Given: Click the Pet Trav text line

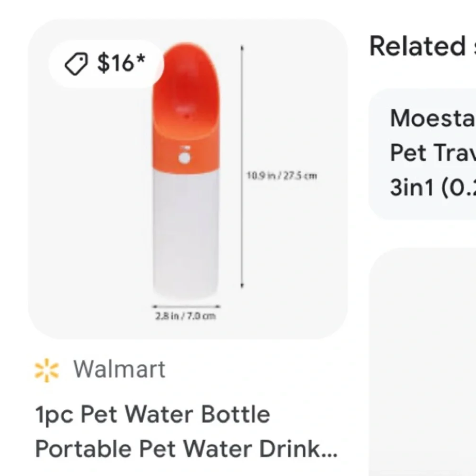Looking at the screenshot, I should coord(433,153).
